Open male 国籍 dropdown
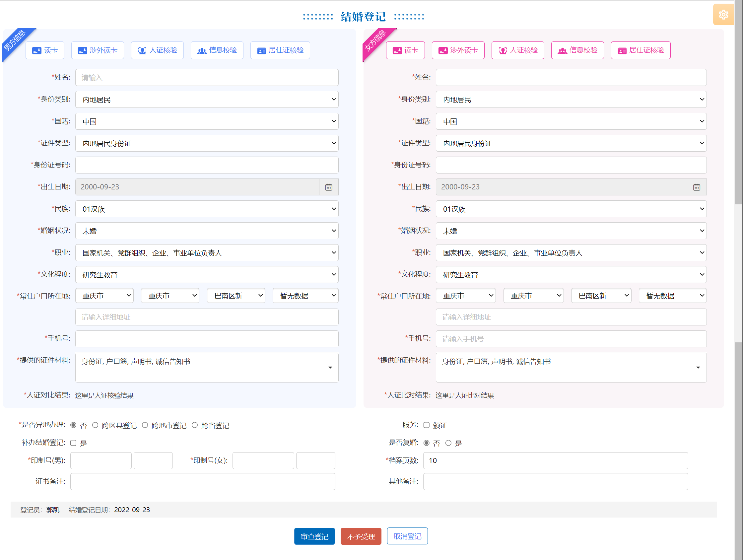Viewport: 743px width, 560px height. point(207,121)
